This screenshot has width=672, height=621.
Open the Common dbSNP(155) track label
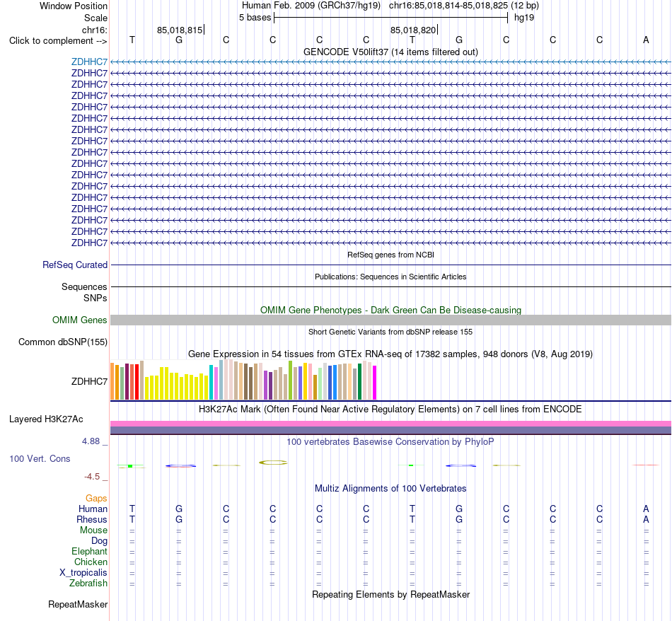coord(62,342)
